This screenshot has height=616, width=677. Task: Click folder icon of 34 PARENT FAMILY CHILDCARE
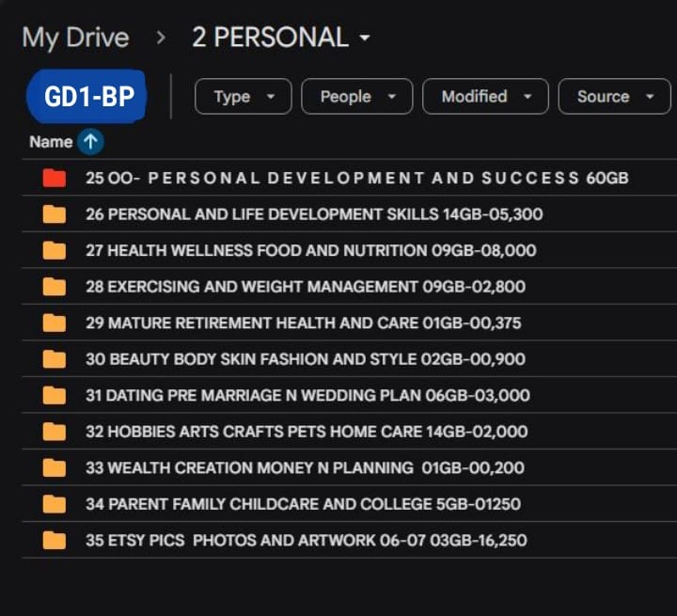coord(55,504)
